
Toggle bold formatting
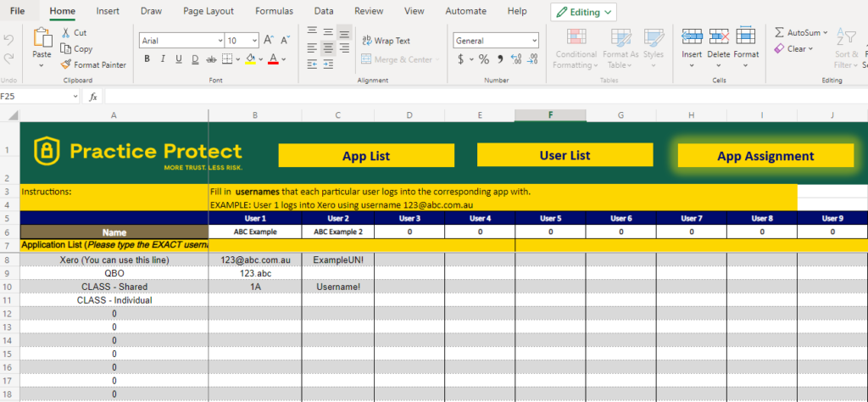tap(147, 59)
